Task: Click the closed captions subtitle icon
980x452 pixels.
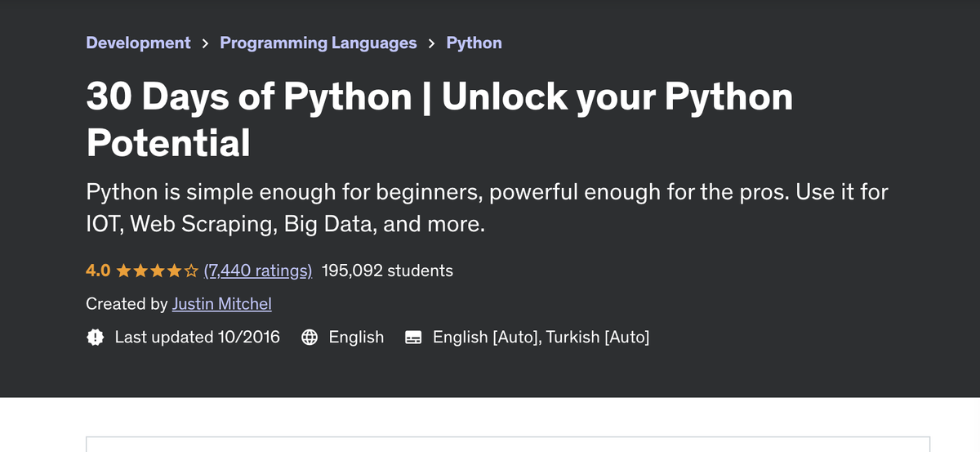Action: (x=413, y=337)
